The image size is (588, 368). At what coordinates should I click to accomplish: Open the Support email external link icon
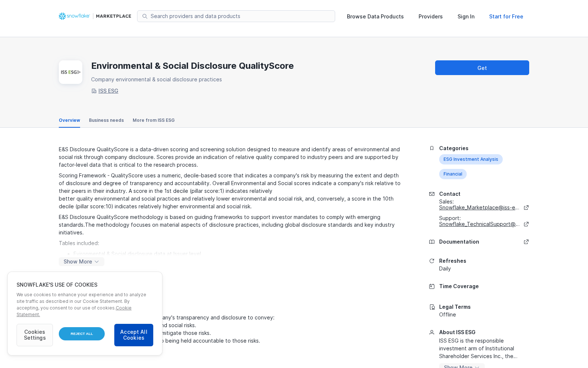tap(526, 224)
